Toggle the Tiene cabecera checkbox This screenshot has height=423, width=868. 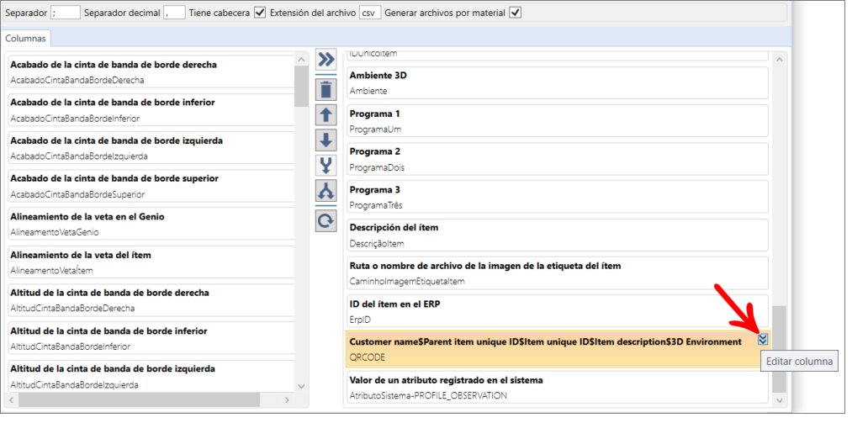[260, 13]
